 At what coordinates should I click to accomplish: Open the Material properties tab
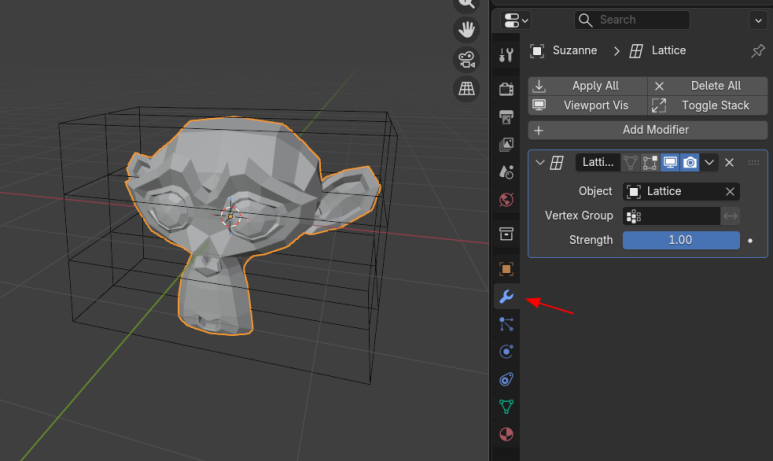[506, 434]
